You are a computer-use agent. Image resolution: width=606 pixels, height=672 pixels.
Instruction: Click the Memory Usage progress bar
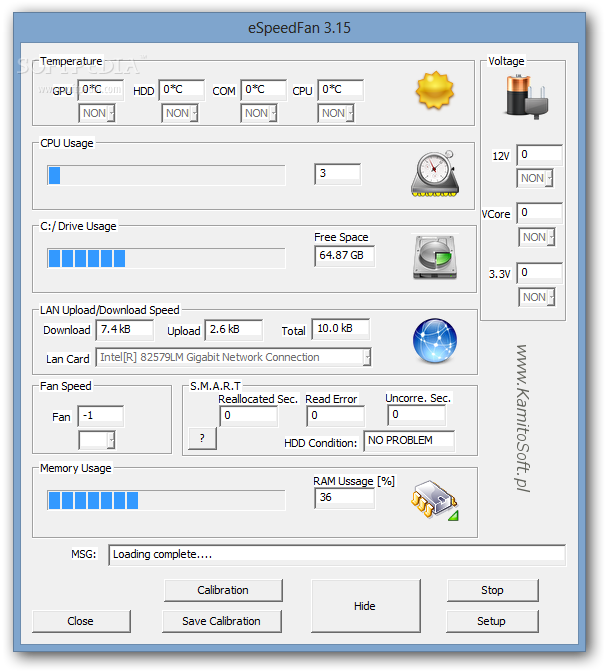click(166, 501)
